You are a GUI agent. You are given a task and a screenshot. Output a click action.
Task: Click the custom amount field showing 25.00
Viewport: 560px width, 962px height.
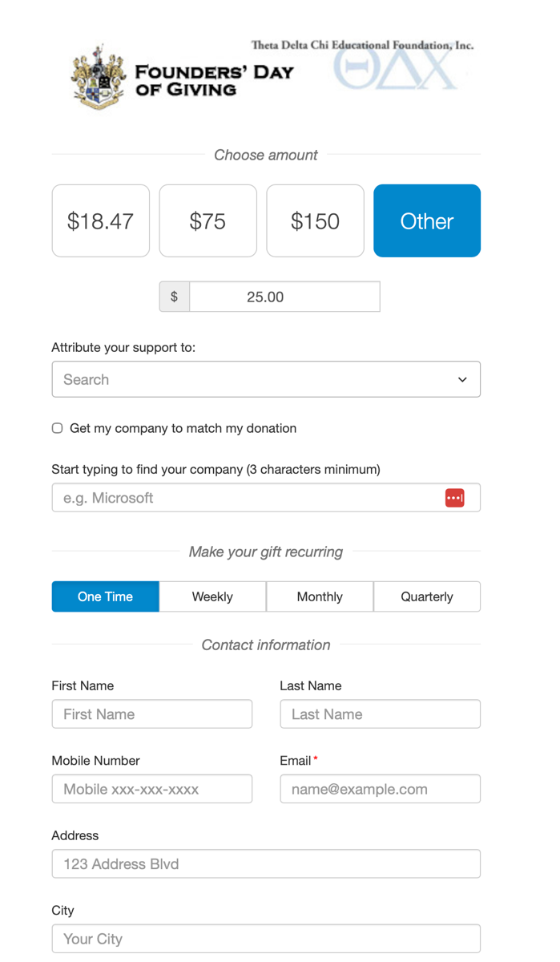(284, 297)
